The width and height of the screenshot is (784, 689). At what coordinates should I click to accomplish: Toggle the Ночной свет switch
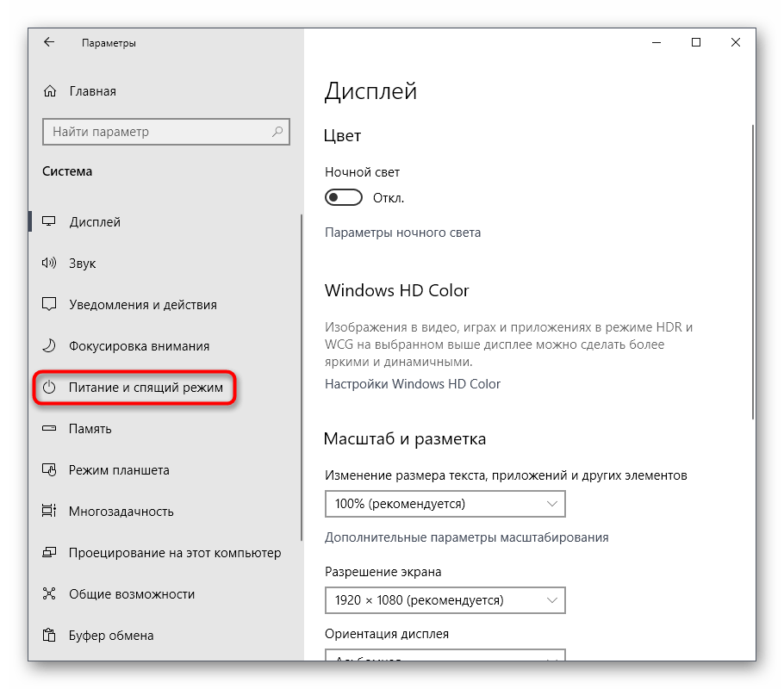click(342, 198)
